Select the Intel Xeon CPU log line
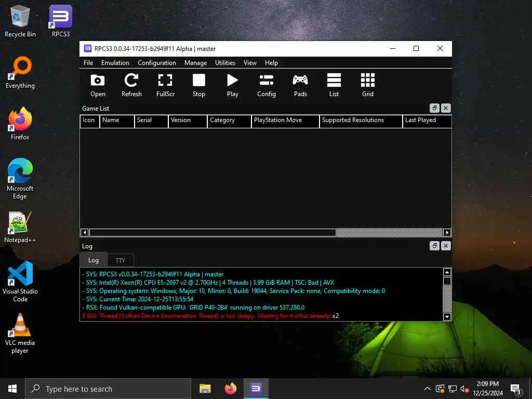532x399 pixels. [208, 282]
